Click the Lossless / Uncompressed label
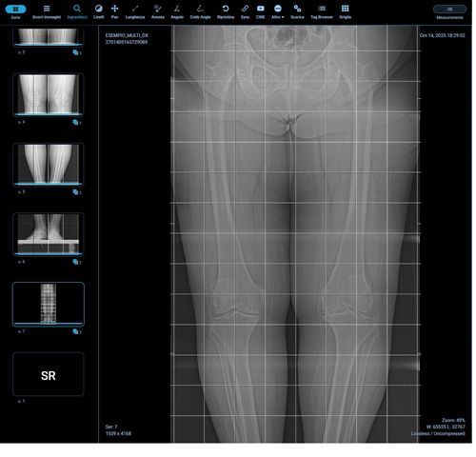Viewport: 476px width, 457px height. [438, 433]
